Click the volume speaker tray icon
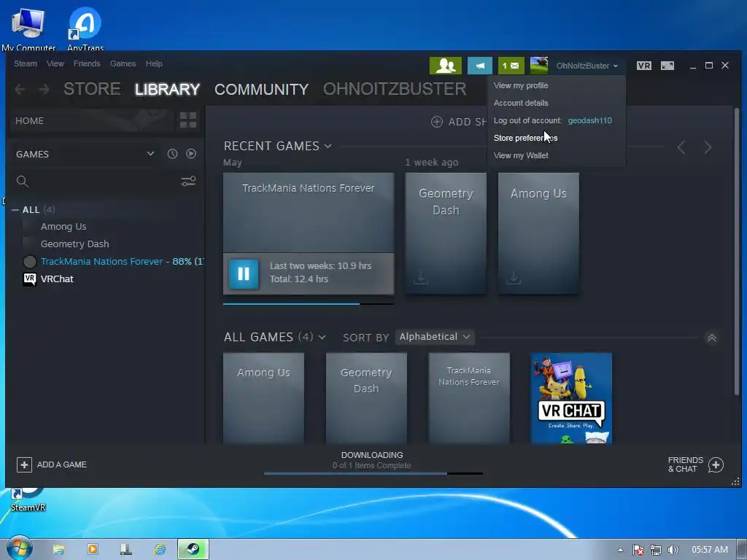The height and width of the screenshot is (560, 747). [673, 550]
